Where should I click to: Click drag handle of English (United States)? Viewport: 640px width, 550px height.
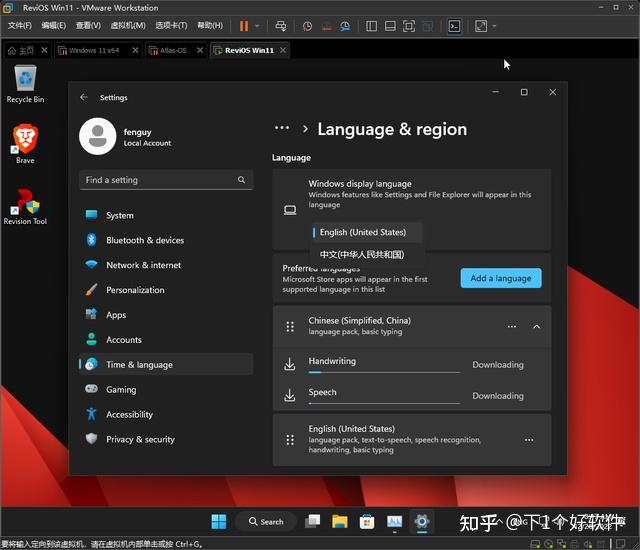click(290, 439)
